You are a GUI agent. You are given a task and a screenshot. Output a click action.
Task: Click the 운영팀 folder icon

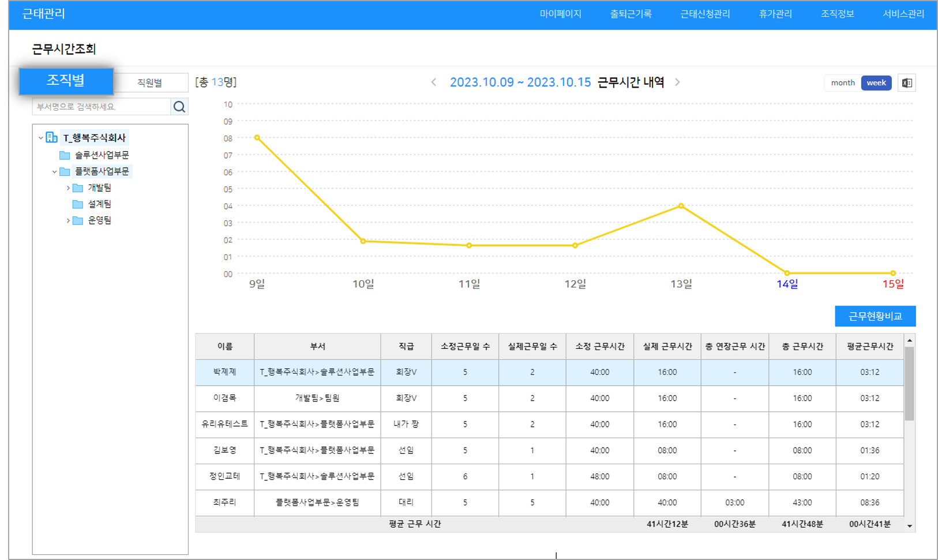78,220
